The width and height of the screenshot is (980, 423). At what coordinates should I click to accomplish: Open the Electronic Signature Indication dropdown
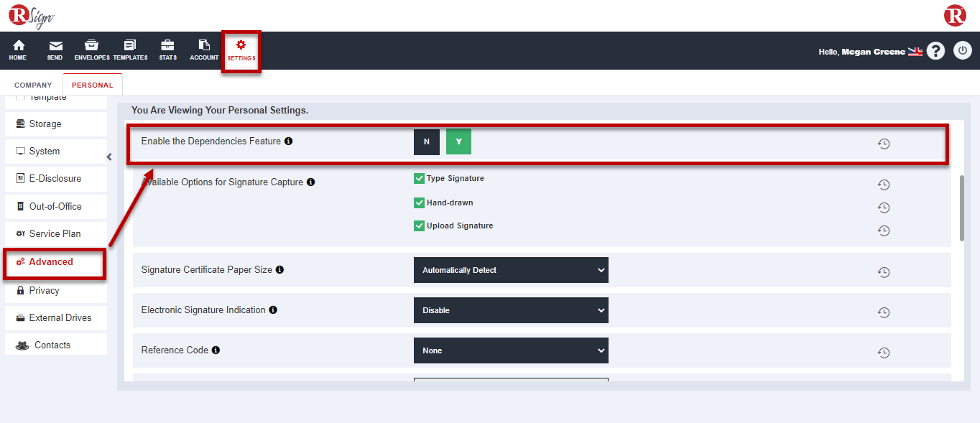point(511,310)
